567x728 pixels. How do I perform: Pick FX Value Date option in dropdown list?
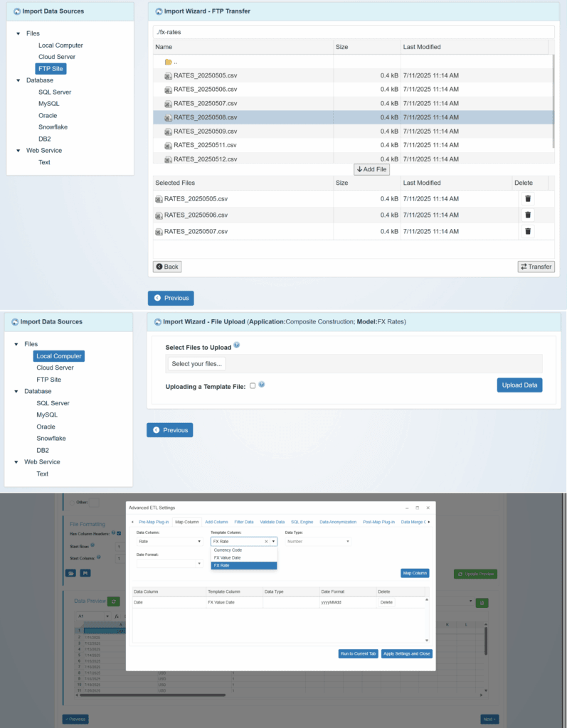pos(228,558)
